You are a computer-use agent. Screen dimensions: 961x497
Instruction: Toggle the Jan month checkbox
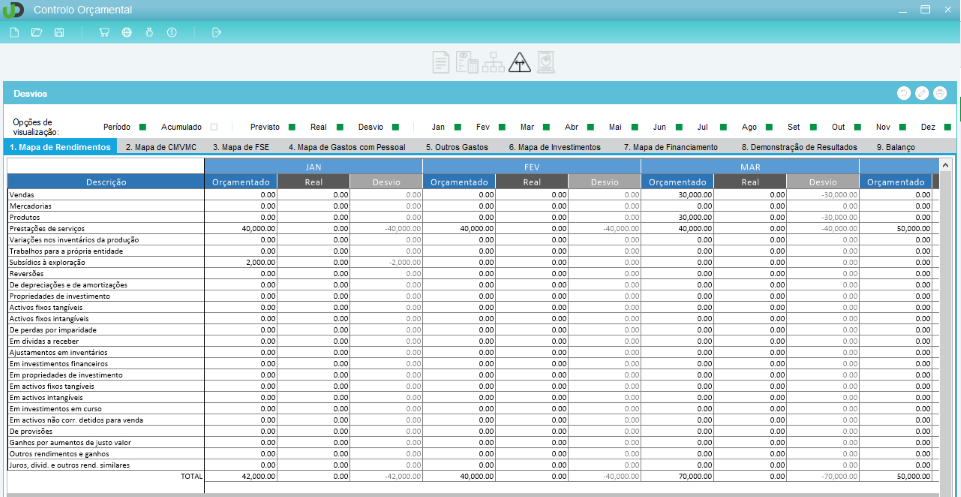click(457, 127)
